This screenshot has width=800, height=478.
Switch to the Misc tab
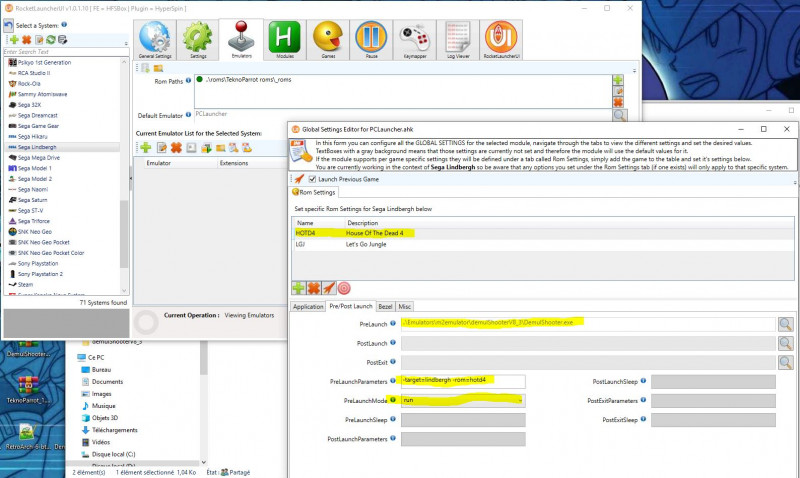click(x=405, y=307)
